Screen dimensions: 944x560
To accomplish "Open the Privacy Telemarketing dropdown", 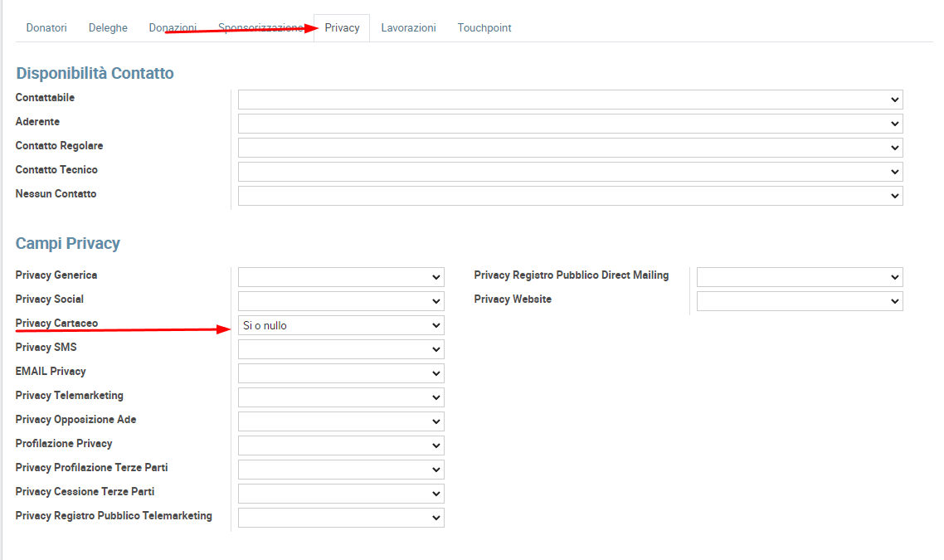I will coord(341,397).
